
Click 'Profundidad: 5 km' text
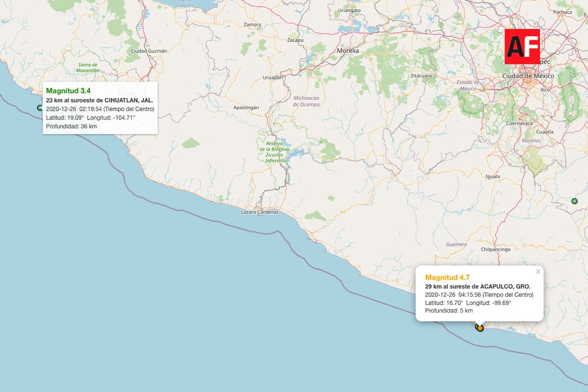[449, 311]
